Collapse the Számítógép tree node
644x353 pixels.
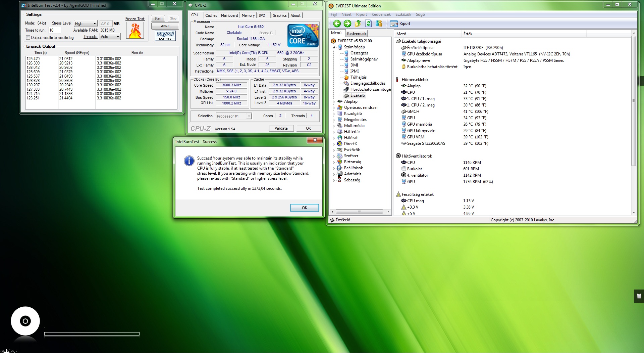point(334,47)
